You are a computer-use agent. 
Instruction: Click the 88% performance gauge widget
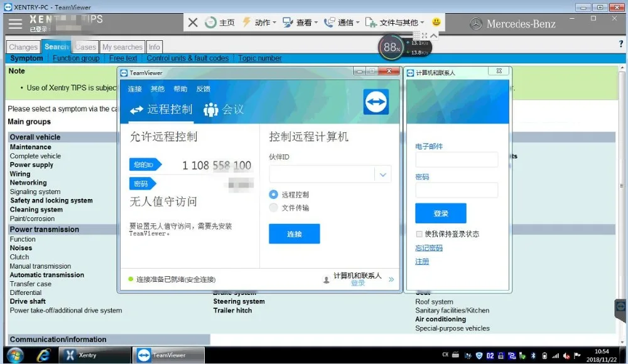[391, 48]
